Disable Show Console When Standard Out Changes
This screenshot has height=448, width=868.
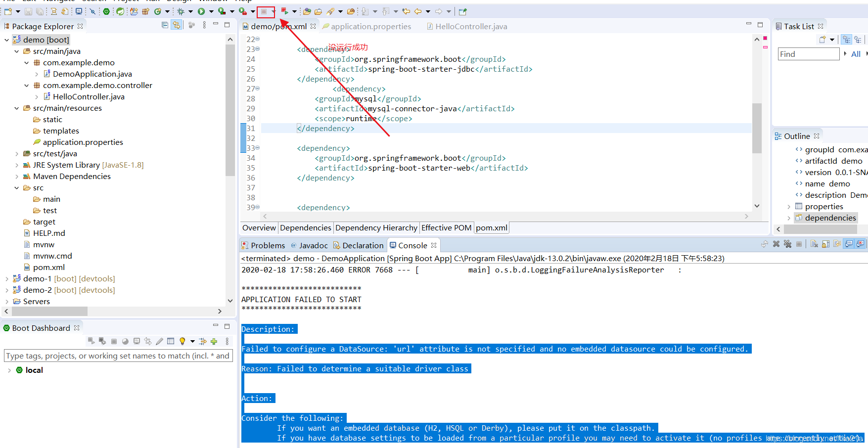coord(849,244)
